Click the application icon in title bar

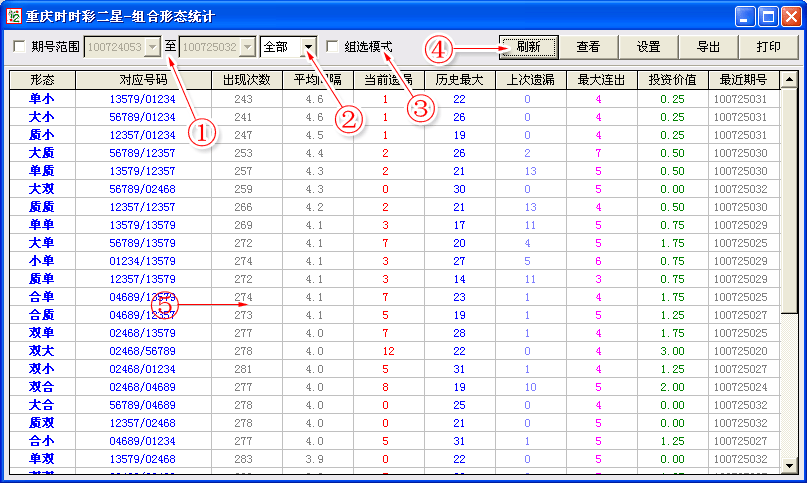[14, 16]
